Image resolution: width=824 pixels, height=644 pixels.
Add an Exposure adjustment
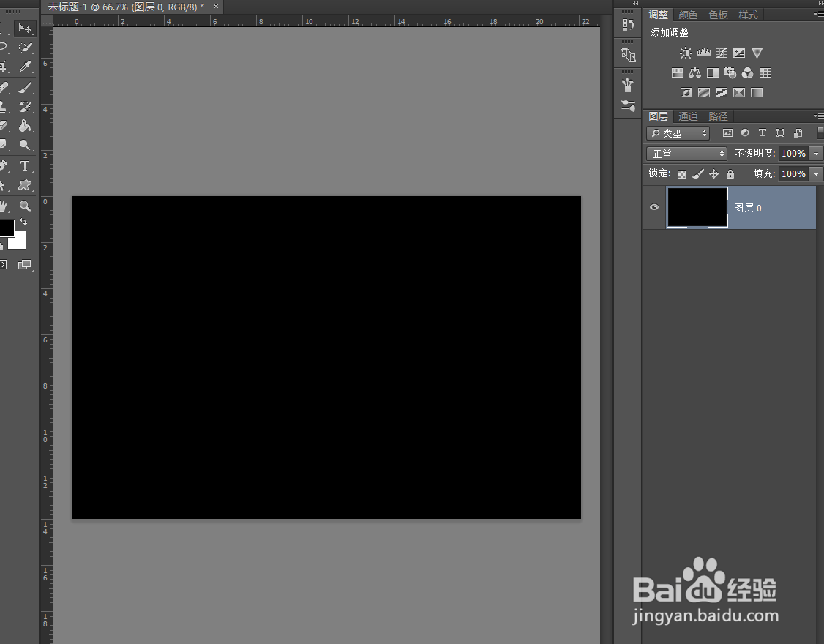click(739, 53)
